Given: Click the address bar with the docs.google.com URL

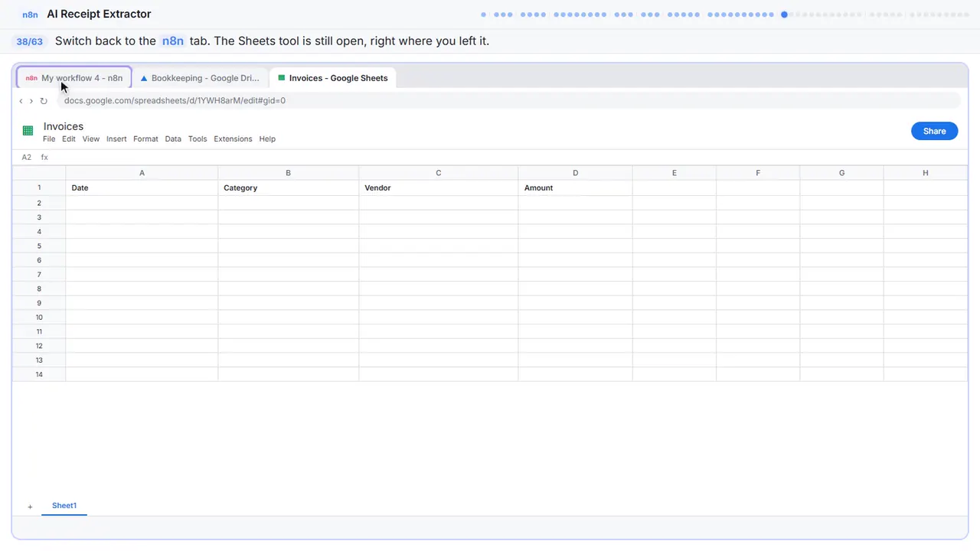Looking at the screenshot, I should pyautogui.click(x=508, y=101).
